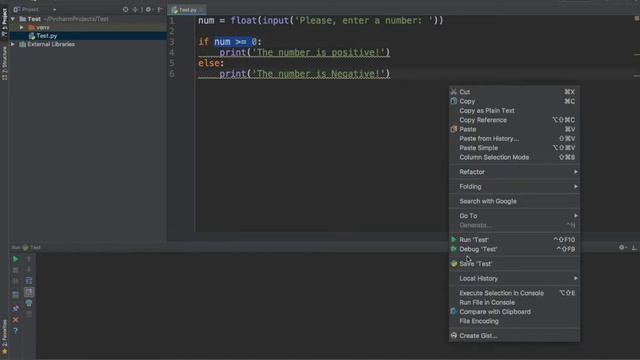Click scroll from source target icon in Project panel

126,9
